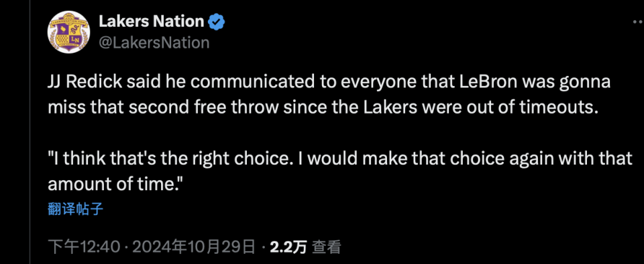Select the first paragraph about JJ Redick
Viewport: 644px width, 264px height.
[329, 95]
